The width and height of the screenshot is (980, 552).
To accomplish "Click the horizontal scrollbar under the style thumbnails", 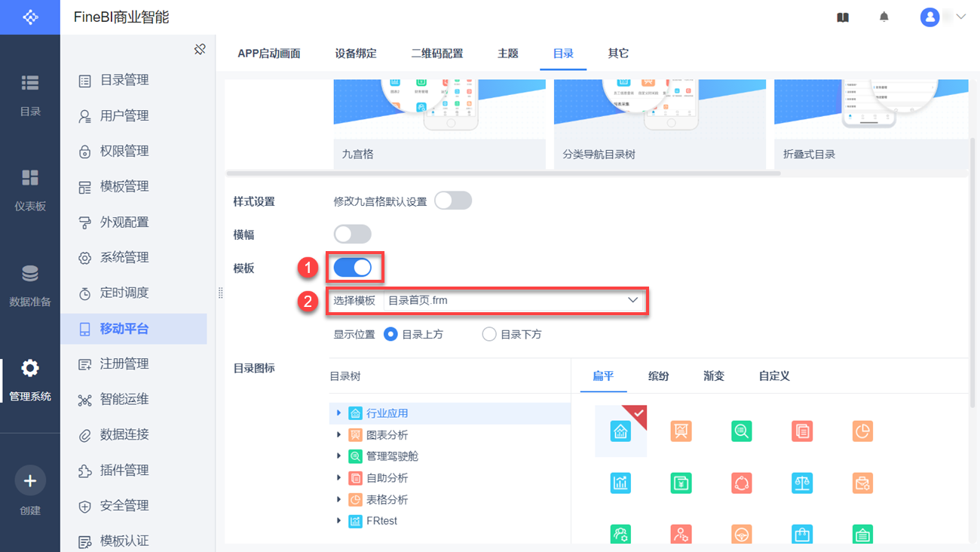I will click(504, 173).
